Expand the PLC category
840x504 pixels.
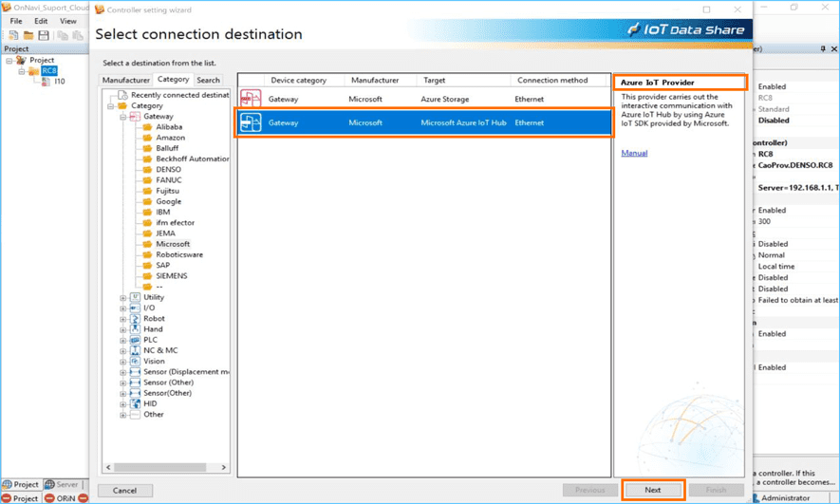tap(122, 341)
